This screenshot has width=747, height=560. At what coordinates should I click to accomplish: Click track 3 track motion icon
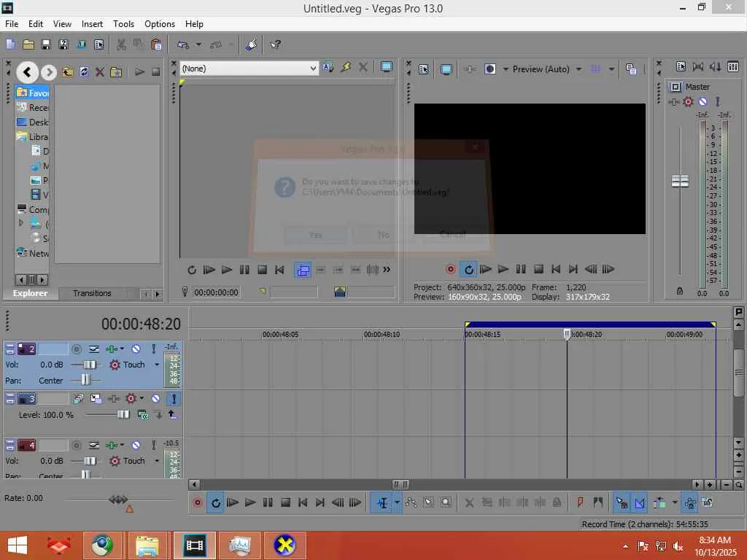96,398
